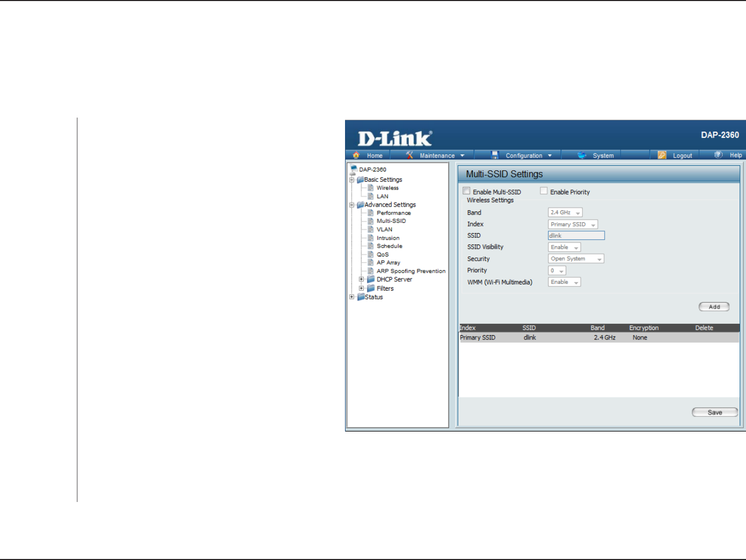Select the Multi-SSID label in the tree
This screenshot has height=560, width=746.
tap(391, 221)
